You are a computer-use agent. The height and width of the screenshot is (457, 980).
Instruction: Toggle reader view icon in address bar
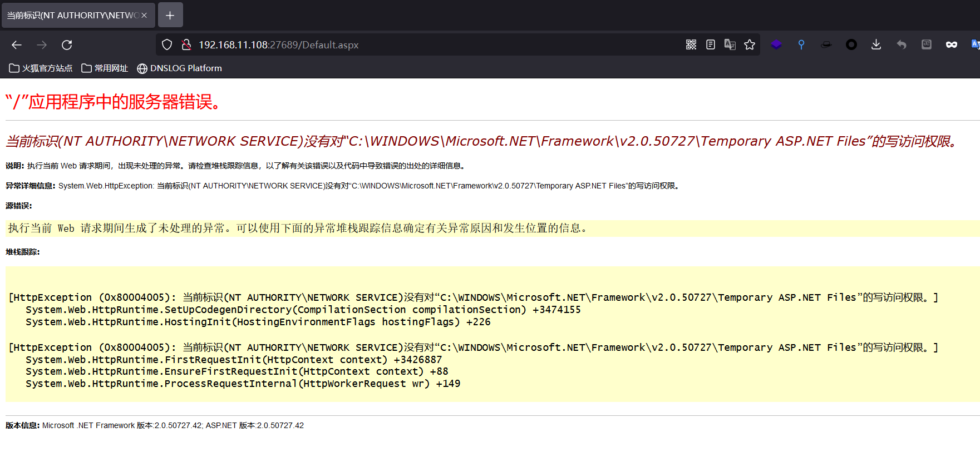point(711,44)
